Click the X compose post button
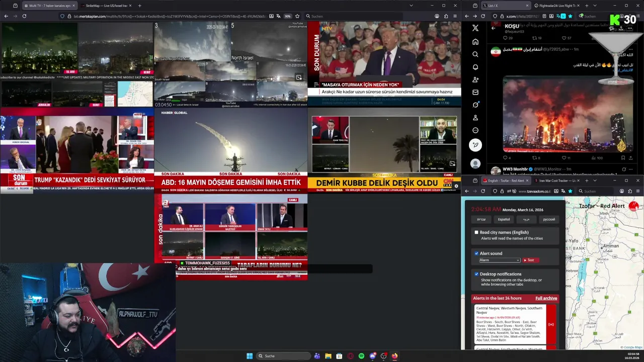 click(x=475, y=145)
